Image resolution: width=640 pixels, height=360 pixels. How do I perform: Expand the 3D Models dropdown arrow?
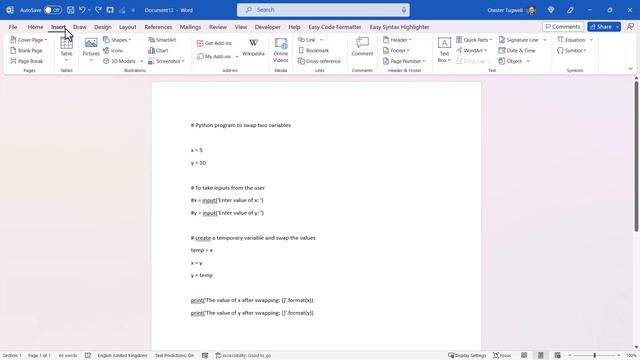[x=142, y=61]
